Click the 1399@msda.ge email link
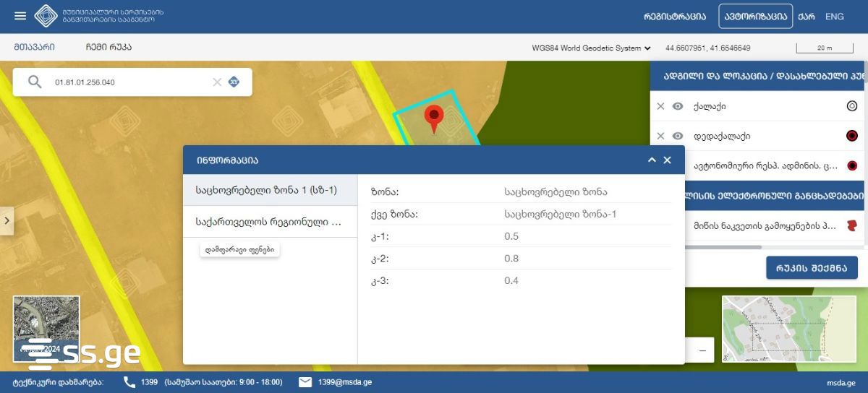 tap(345, 382)
